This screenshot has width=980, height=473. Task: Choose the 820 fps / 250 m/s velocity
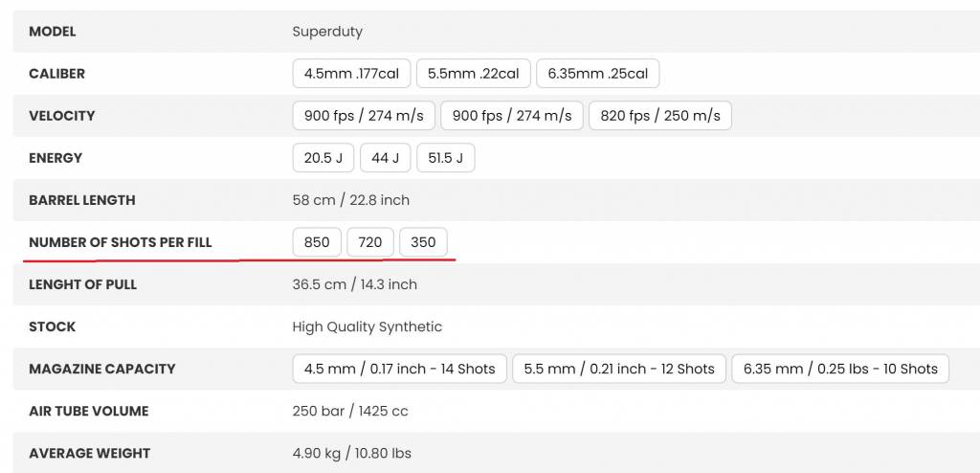click(x=660, y=116)
